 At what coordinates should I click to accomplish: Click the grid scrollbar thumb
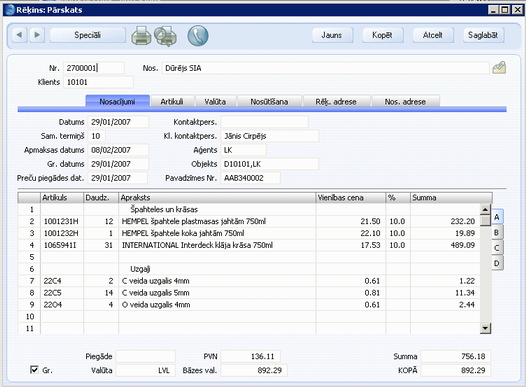485,221
